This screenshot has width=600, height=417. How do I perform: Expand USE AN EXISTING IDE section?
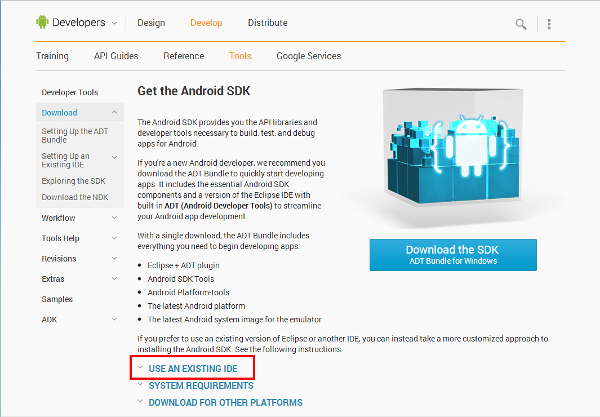[193, 369]
